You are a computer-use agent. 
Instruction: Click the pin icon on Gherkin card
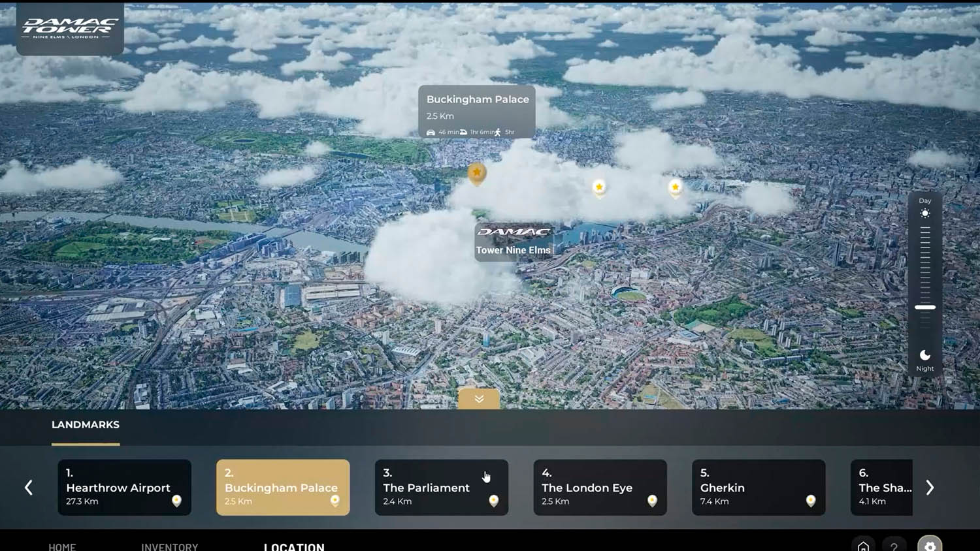(811, 501)
